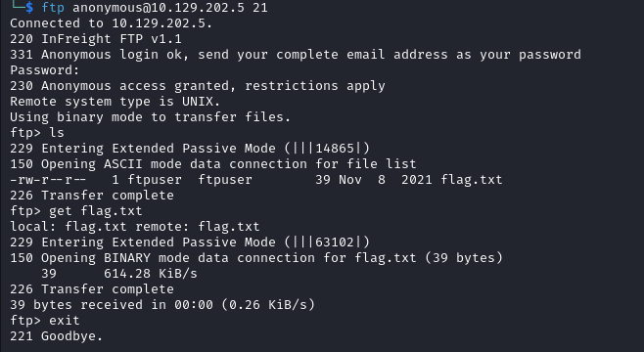Image resolution: width=644 pixels, height=352 pixels.
Task: Click the '39 bytes received' status line
Action: (162, 305)
